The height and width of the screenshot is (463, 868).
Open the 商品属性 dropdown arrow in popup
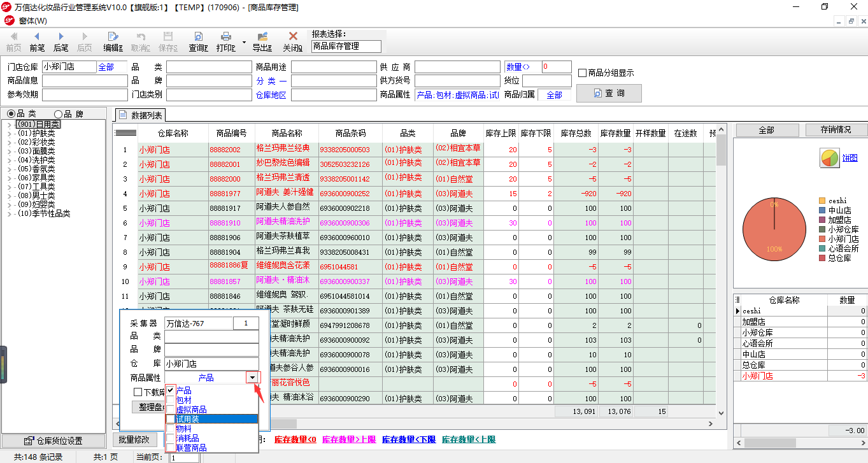253,378
